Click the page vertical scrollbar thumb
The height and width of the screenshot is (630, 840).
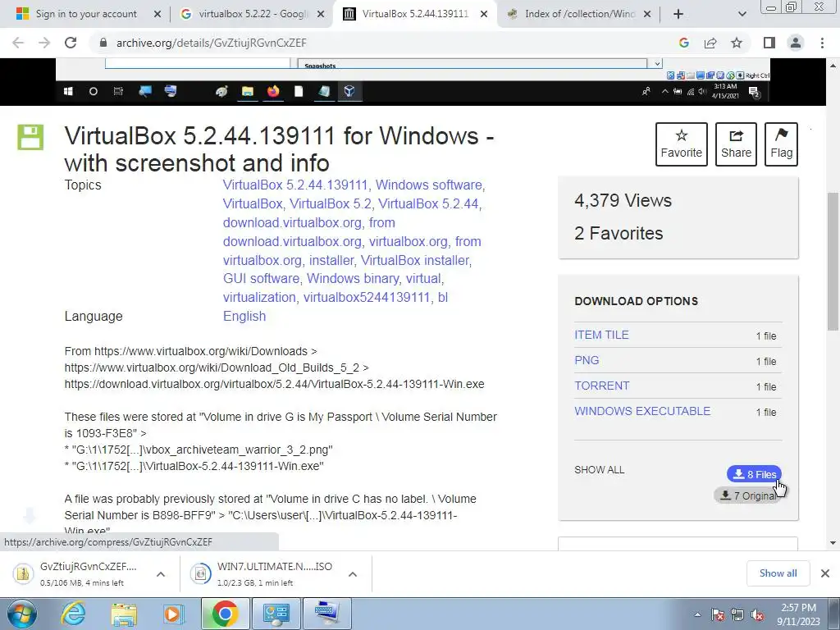pyautogui.click(x=833, y=262)
